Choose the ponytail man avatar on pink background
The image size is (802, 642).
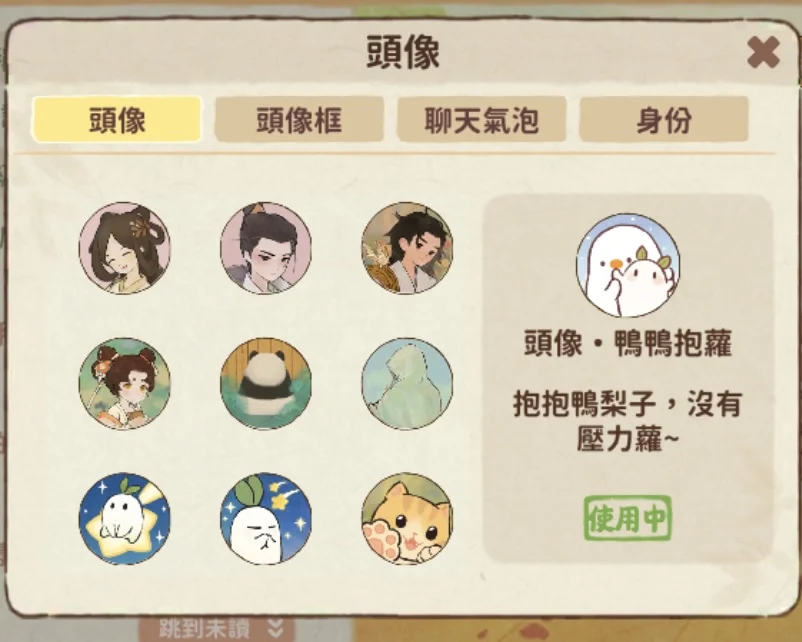coord(266,248)
